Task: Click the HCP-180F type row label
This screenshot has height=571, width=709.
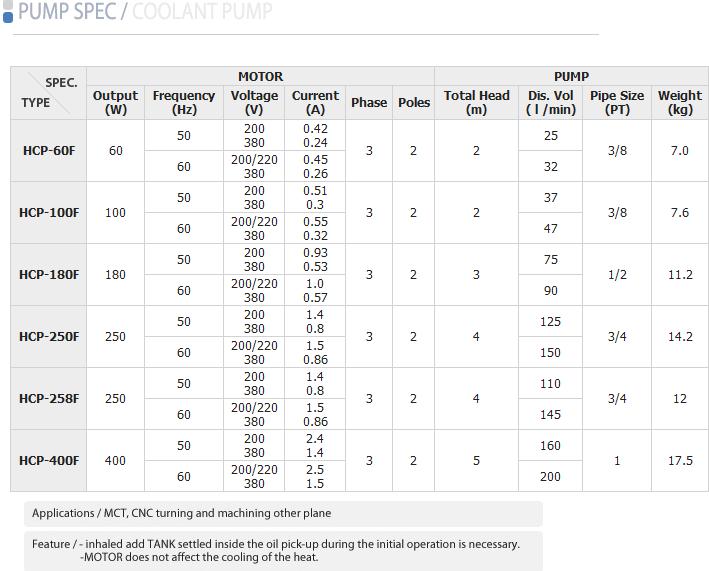Action: [x=49, y=275]
